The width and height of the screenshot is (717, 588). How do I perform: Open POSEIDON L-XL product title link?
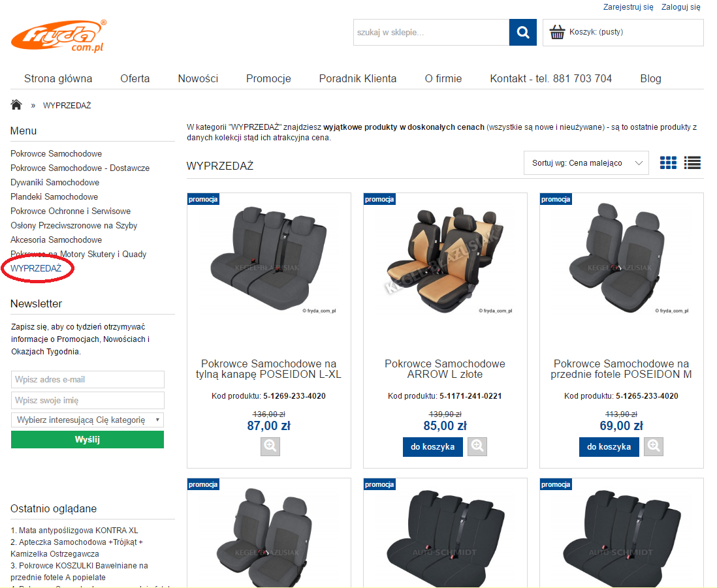click(268, 369)
